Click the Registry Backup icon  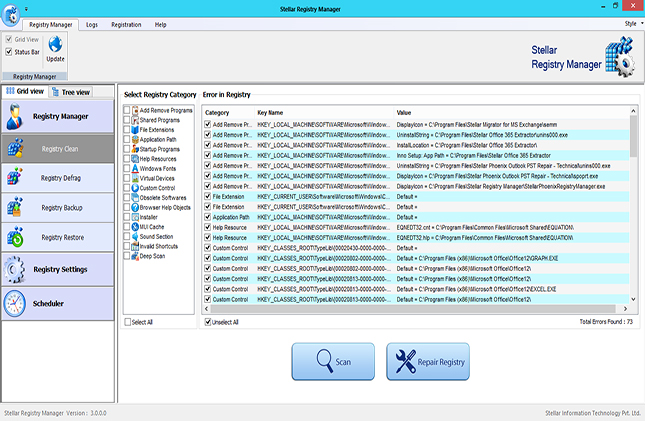15,207
